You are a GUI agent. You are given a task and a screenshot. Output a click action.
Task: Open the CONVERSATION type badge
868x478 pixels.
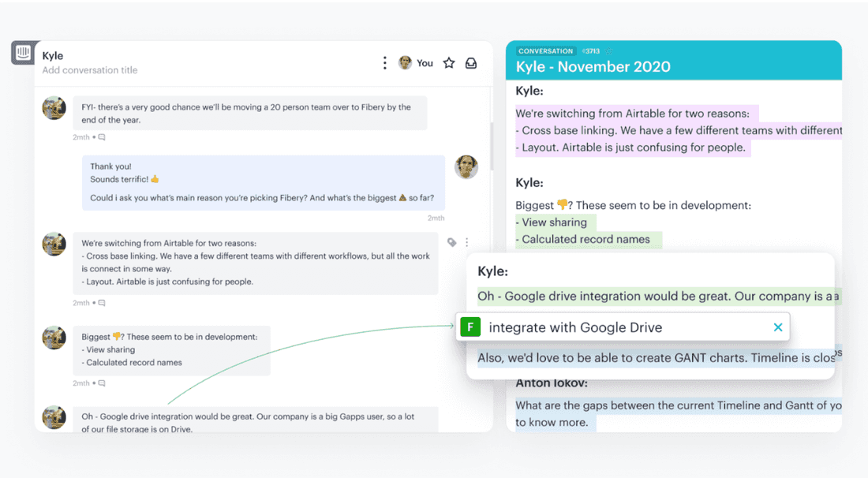[x=545, y=50]
